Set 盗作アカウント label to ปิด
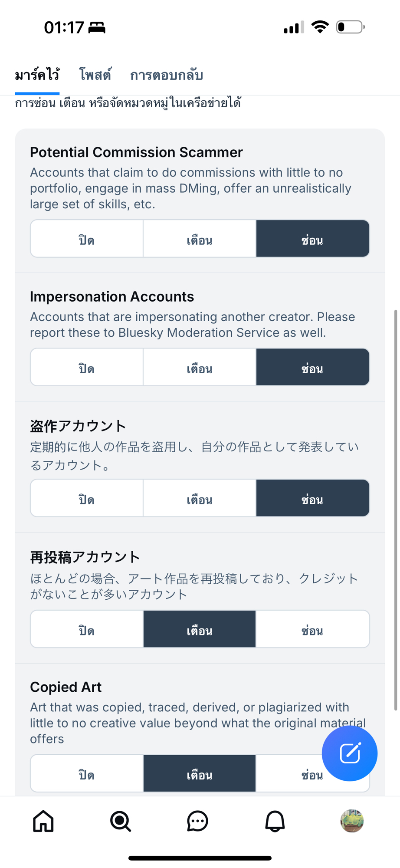400x868 pixels. pos(87,498)
